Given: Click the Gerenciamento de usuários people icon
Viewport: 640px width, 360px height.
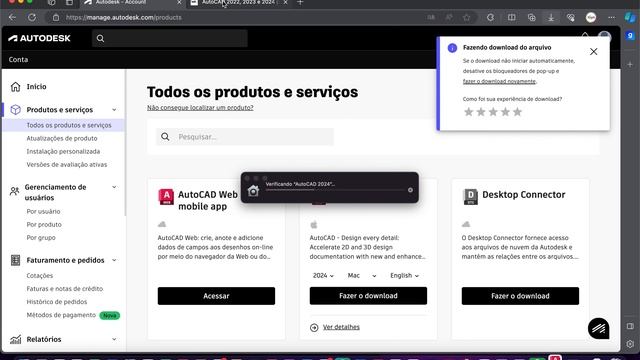Looking at the screenshot, I should (x=15, y=191).
